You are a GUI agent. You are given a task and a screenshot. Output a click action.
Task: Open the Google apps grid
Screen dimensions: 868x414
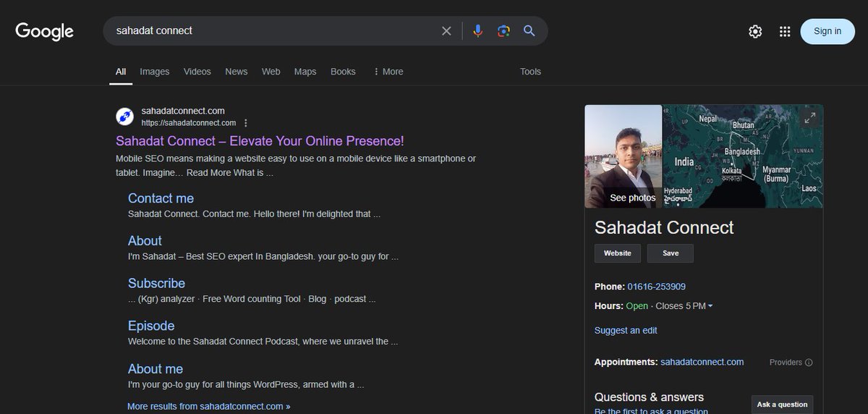coord(785,31)
